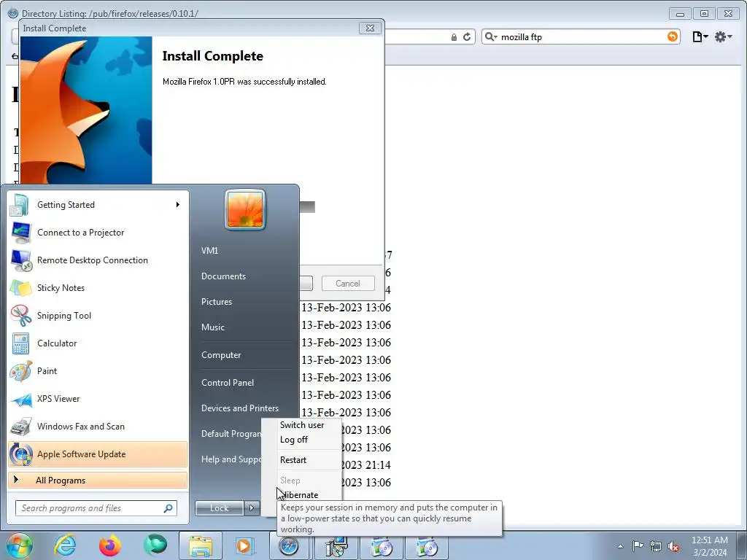Launch Apple Software Update

coord(98,454)
